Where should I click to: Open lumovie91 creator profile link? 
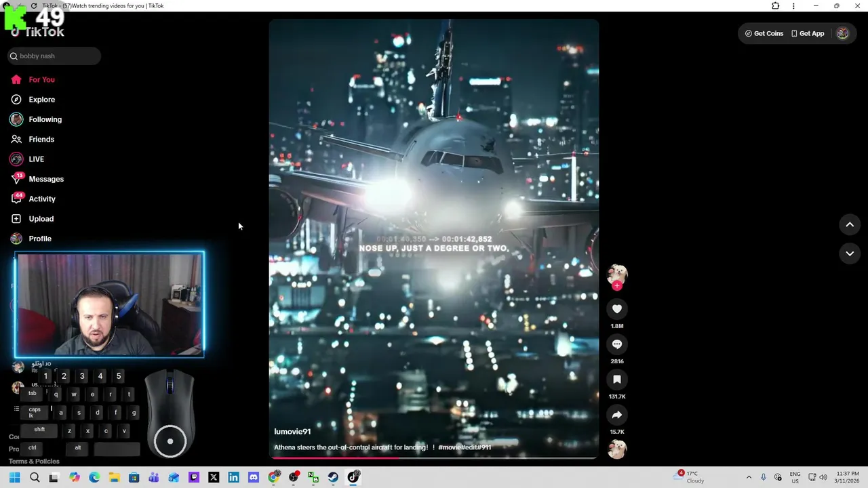[292, 432]
